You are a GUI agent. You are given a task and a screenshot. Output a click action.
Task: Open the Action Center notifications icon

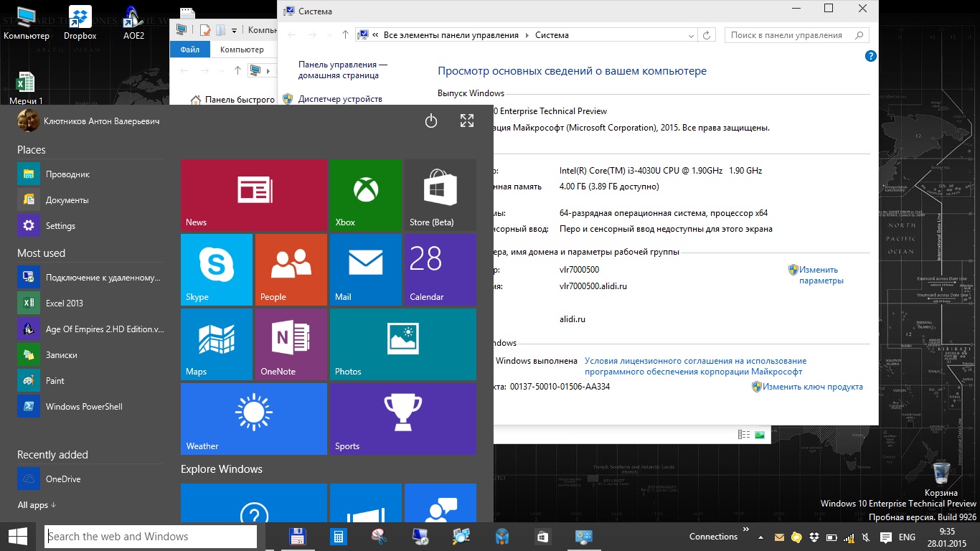pos(886,537)
